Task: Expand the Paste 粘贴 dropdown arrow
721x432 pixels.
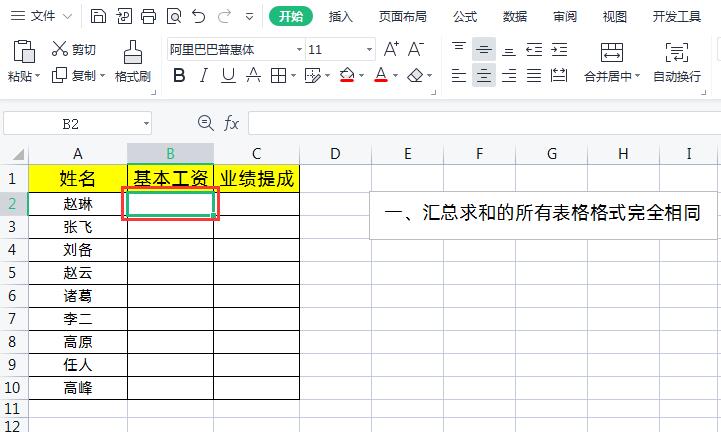Action: click(37, 75)
